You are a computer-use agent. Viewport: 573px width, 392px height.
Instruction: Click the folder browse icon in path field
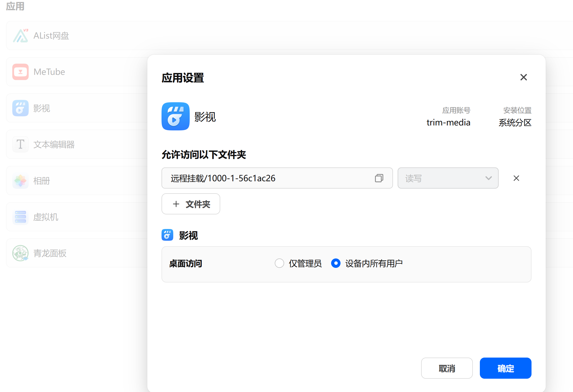click(379, 178)
